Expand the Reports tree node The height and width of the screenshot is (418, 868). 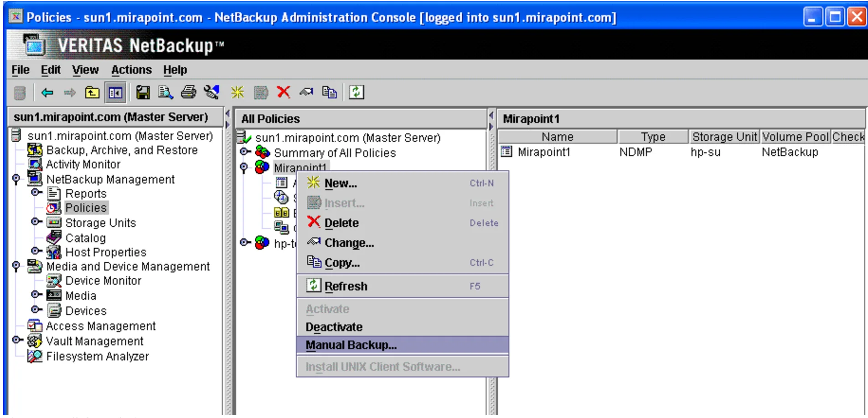(x=36, y=193)
